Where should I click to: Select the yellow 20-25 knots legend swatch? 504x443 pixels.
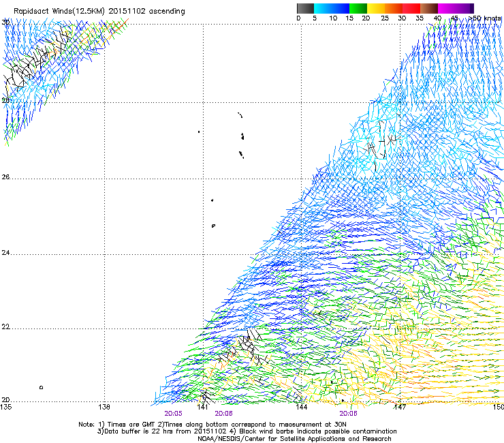pos(376,8)
